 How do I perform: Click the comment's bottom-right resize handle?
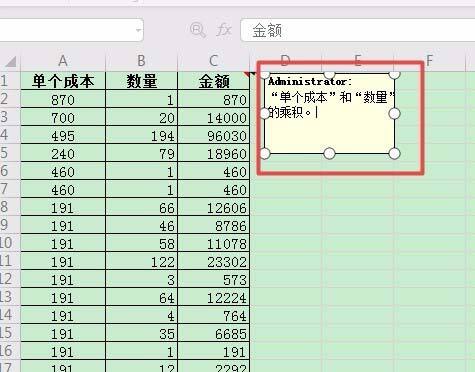[394, 153]
